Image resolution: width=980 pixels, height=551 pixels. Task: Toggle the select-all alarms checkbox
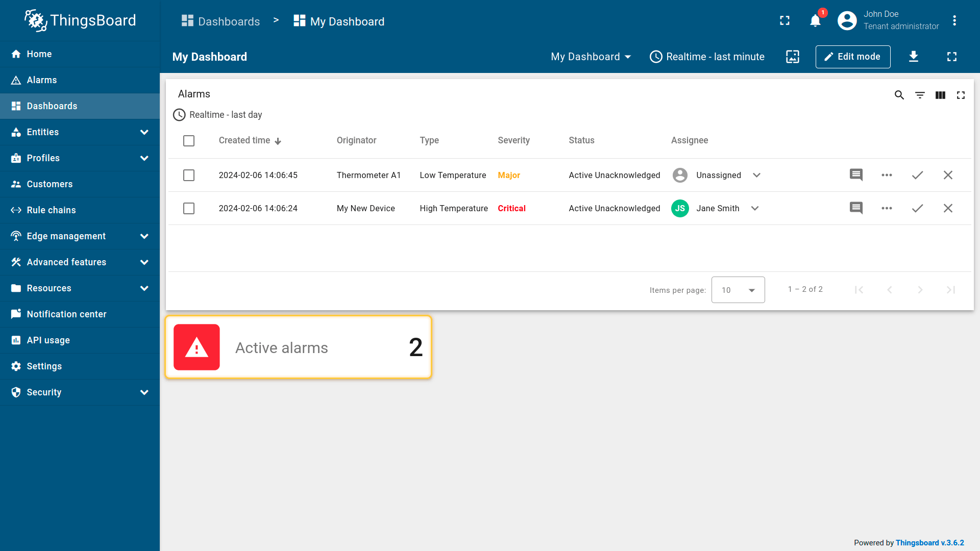point(189,141)
